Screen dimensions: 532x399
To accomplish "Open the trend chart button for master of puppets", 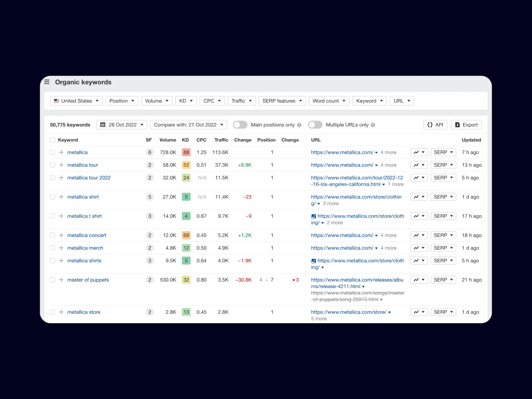I will point(419,280).
